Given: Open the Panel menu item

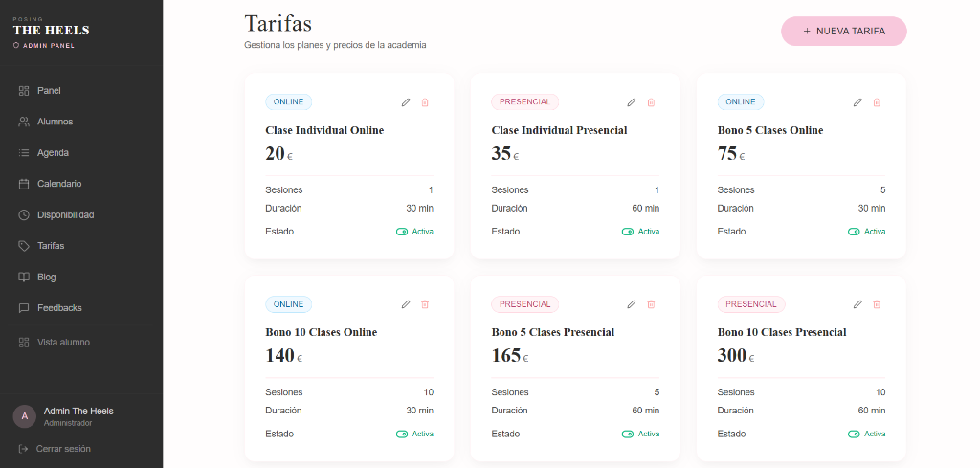Looking at the screenshot, I should (x=81, y=91).
